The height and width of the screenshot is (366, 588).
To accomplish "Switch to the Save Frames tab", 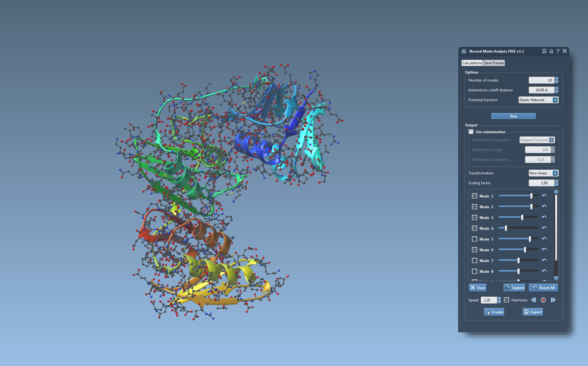I will [494, 63].
